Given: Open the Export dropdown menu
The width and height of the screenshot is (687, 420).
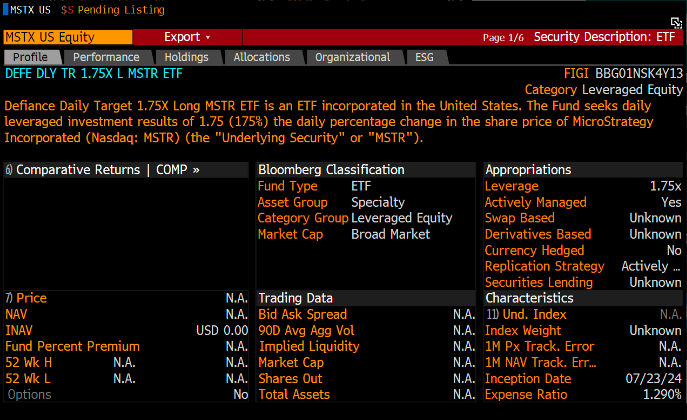Looking at the screenshot, I should coord(188,37).
